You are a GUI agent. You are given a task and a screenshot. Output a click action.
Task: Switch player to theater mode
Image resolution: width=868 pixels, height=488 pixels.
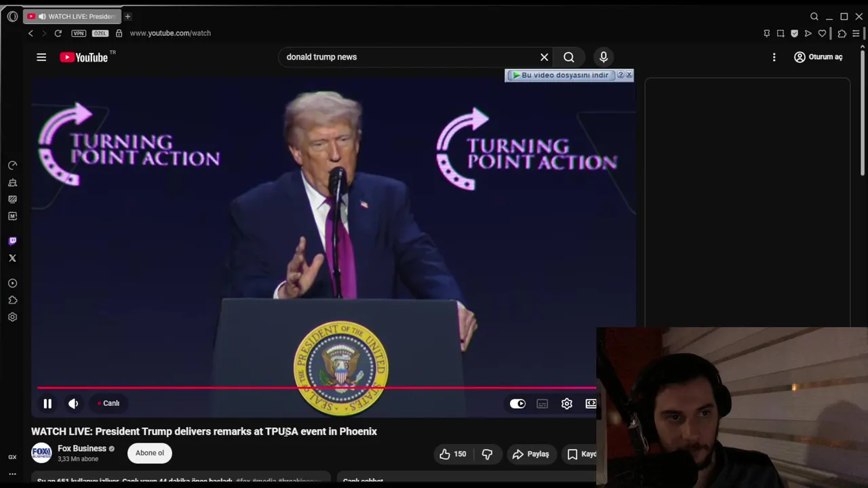(591, 403)
